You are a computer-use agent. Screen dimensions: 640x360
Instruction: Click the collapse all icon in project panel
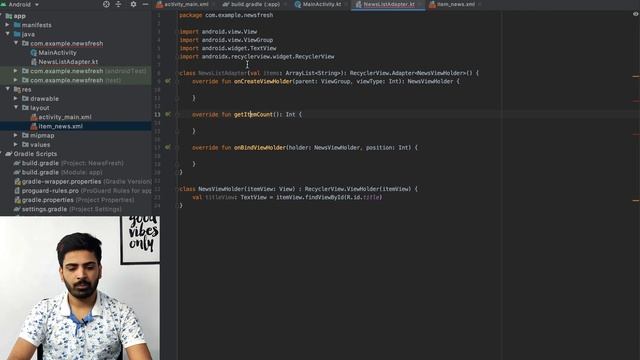pyautogui.click(x=118, y=4)
